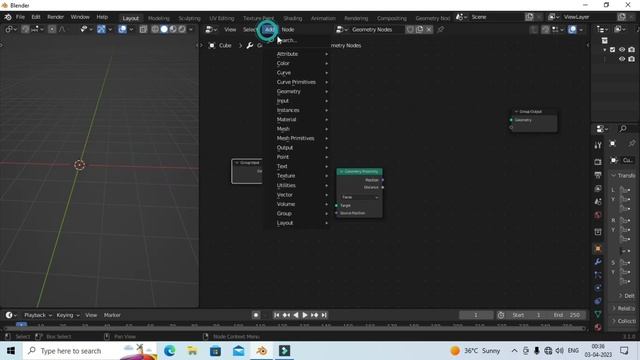Select solid viewport shading
The width and height of the screenshot is (640, 360).
[x=164, y=29]
